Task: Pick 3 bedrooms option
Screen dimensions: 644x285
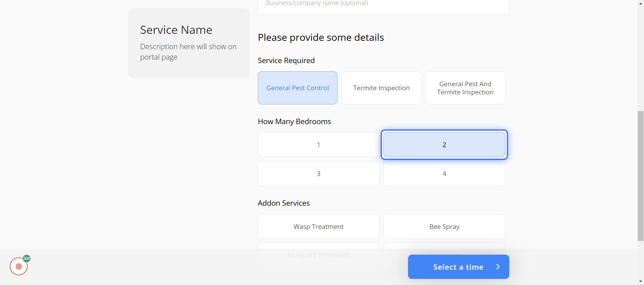Action: pyautogui.click(x=318, y=173)
